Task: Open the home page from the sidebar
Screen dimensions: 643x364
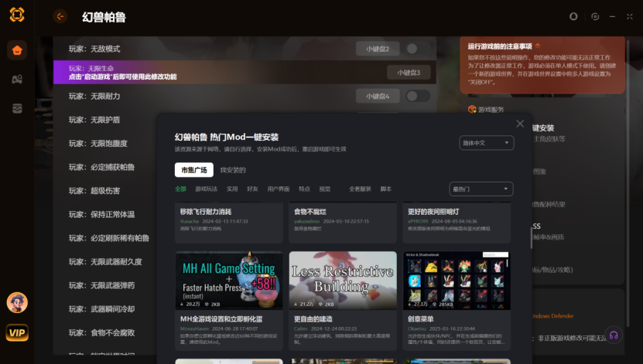Action: pyautogui.click(x=17, y=51)
